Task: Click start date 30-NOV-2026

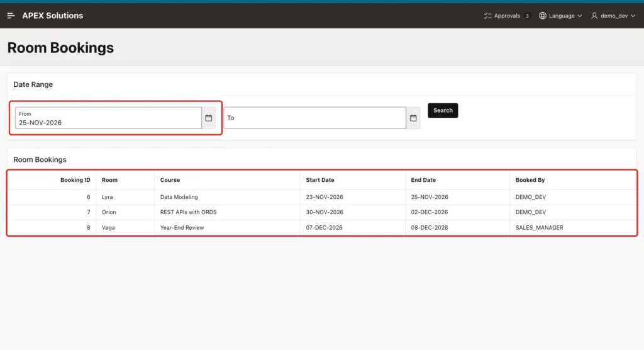Action: (x=325, y=212)
